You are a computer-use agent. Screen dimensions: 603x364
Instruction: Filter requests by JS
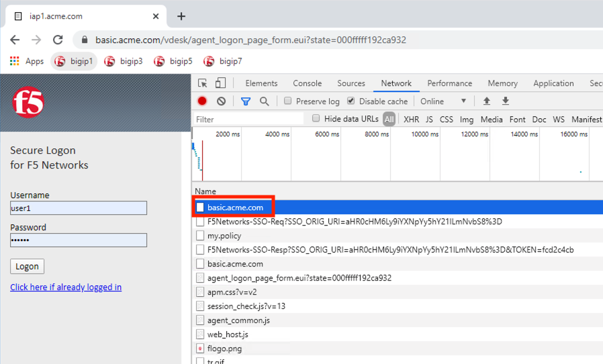(x=429, y=120)
